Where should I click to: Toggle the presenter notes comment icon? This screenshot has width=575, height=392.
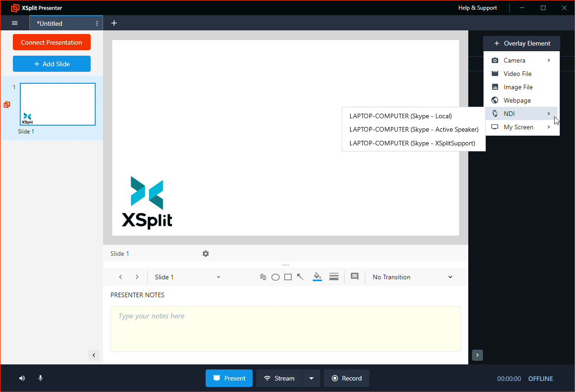click(x=355, y=277)
